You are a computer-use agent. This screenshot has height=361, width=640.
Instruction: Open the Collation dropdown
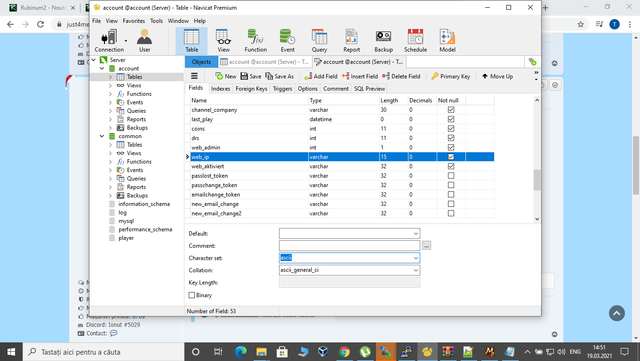(x=416, y=270)
